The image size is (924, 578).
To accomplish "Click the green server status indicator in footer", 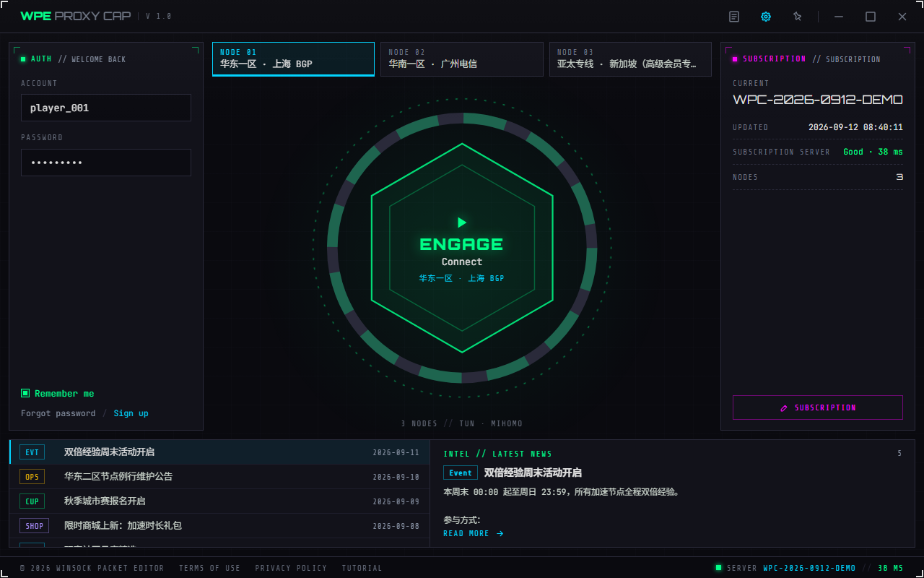I will (718, 568).
